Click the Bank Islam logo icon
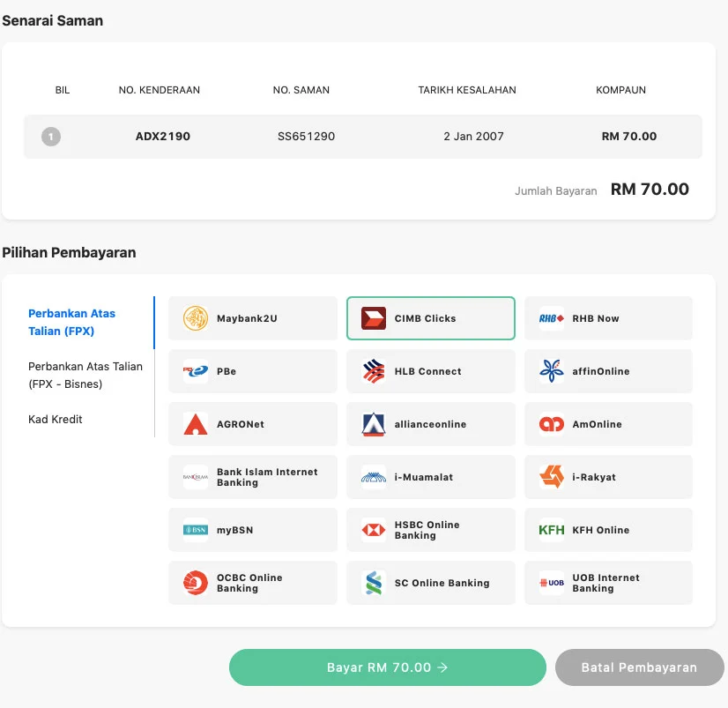The height and width of the screenshot is (708, 728). [x=196, y=477]
